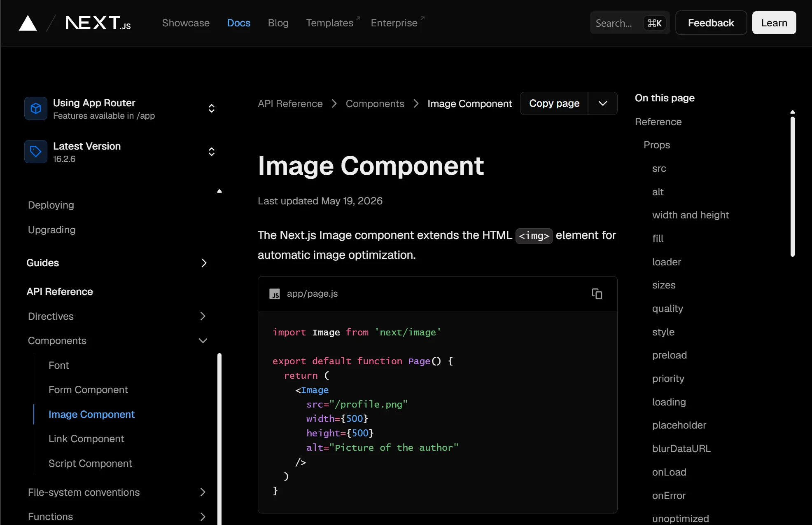The width and height of the screenshot is (812, 525).
Task: Open the Deploying sidebar link
Action: (51, 205)
